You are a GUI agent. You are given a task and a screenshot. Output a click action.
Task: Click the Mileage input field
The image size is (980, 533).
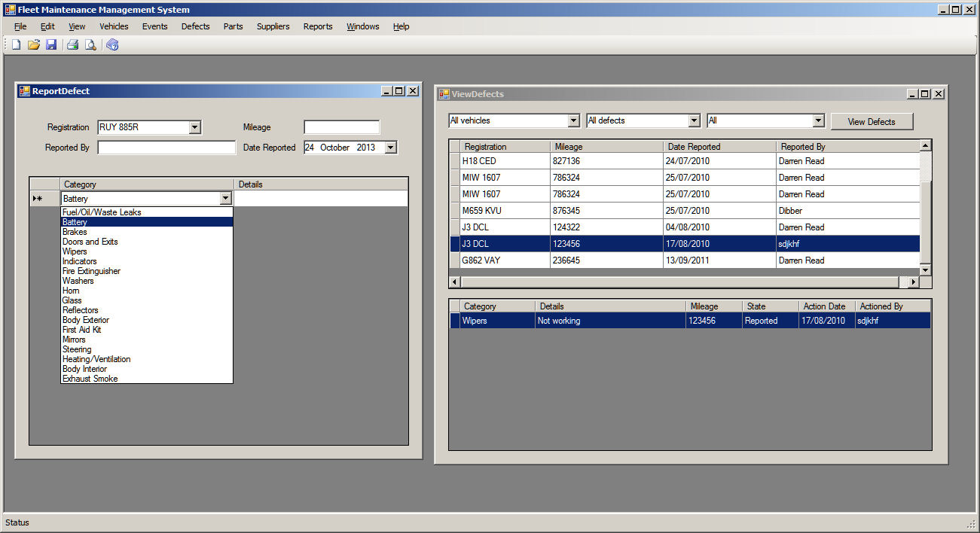341,128
